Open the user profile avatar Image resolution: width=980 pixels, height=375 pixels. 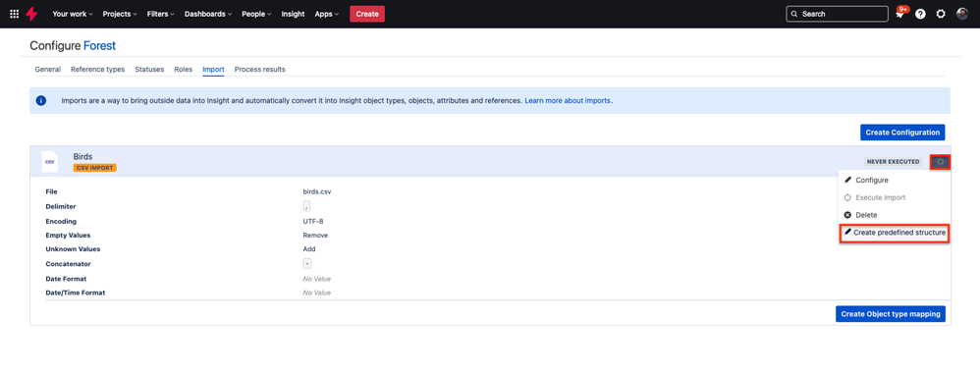tap(962, 14)
